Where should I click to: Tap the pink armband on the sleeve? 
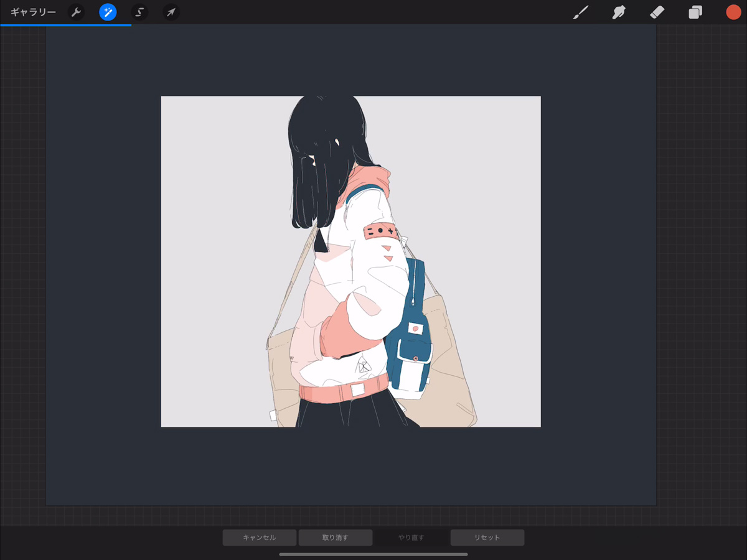pos(381,231)
